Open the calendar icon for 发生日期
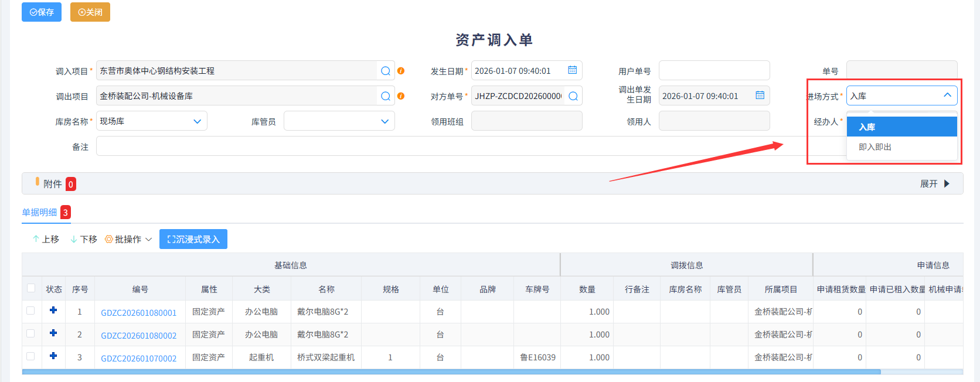Viewport: 980px width, 382px height. (x=572, y=70)
